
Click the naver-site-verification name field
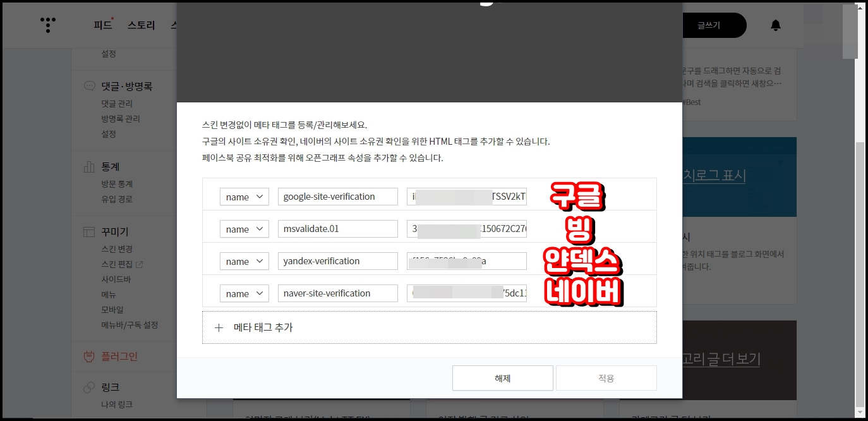point(338,293)
